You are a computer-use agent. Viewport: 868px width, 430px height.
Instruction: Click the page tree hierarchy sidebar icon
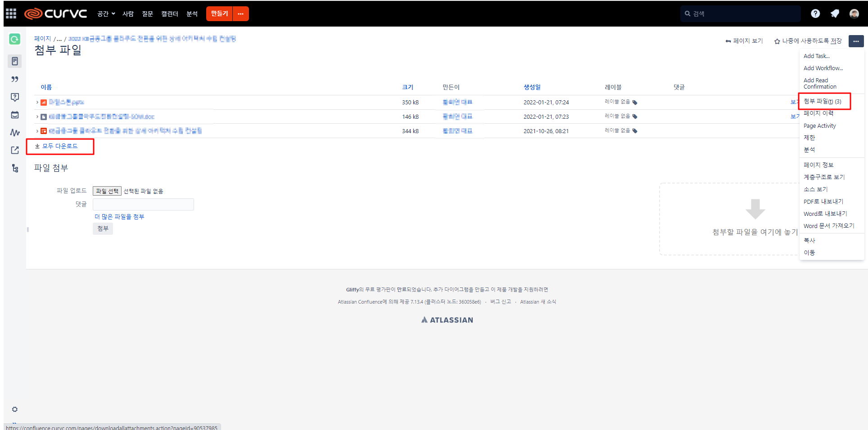(x=15, y=168)
